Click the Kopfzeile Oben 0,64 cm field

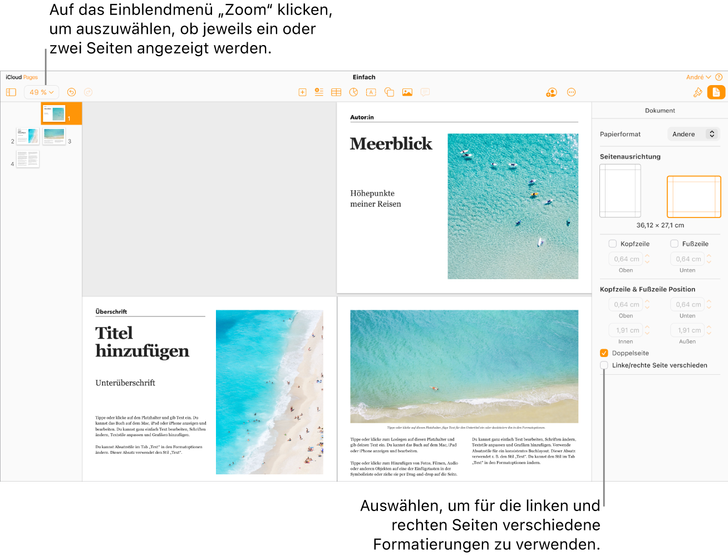click(x=626, y=259)
